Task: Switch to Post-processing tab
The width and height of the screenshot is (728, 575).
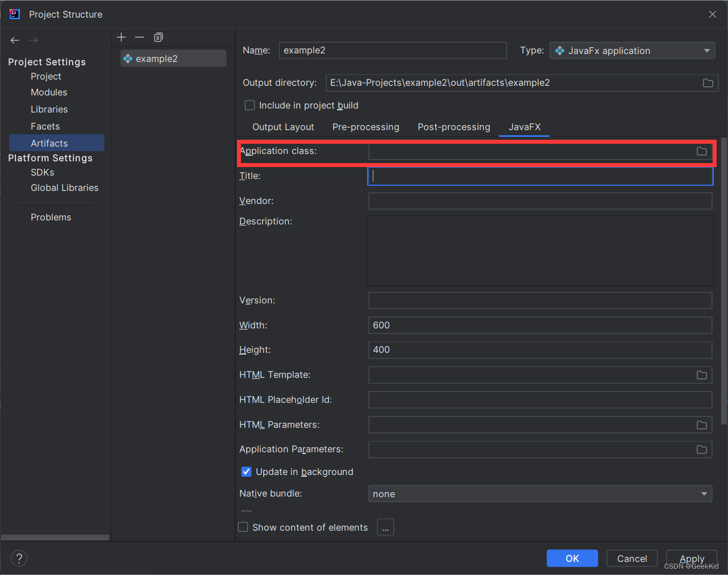Action: (x=454, y=127)
